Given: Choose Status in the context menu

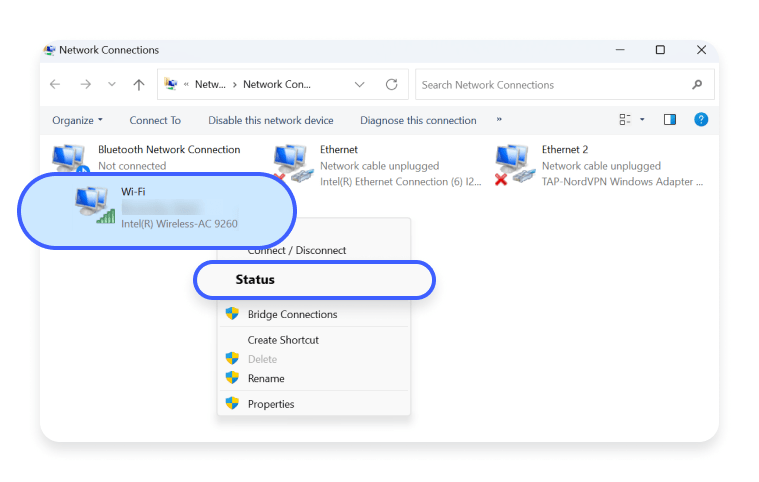Looking at the screenshot, I should [314, 280].
